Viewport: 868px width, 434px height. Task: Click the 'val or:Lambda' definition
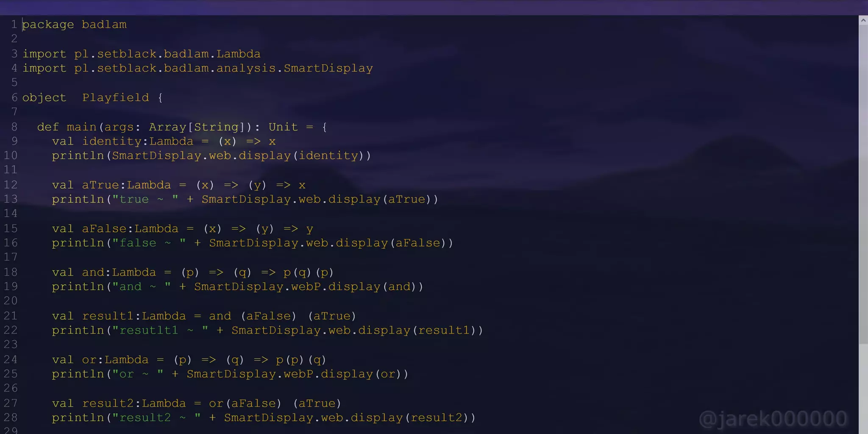tap(189, 359)
